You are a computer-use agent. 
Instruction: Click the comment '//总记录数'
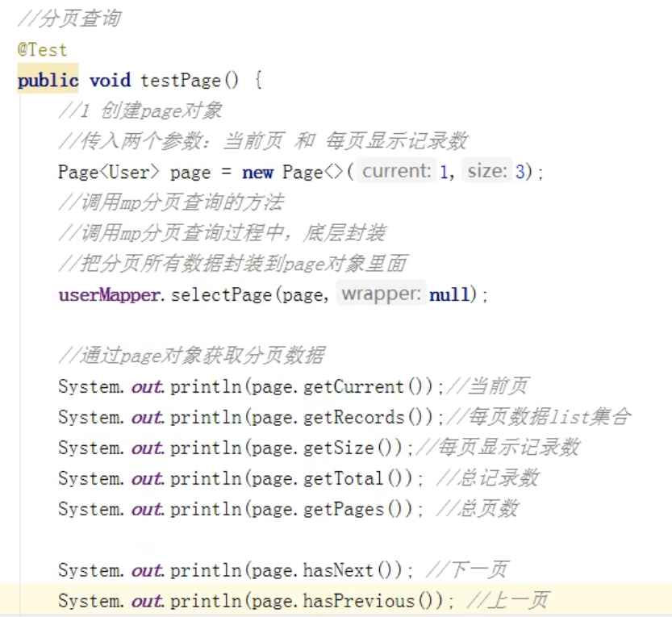click(x=488, y=478)
